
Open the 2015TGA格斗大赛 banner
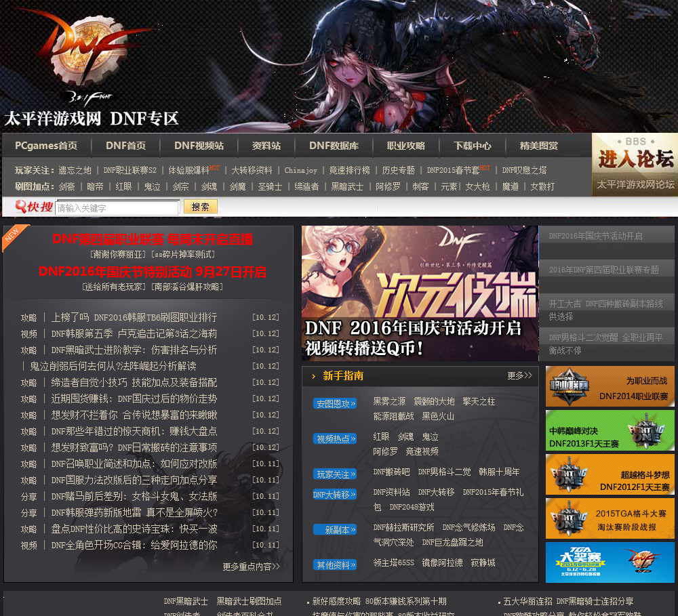[x=610, y=518]
